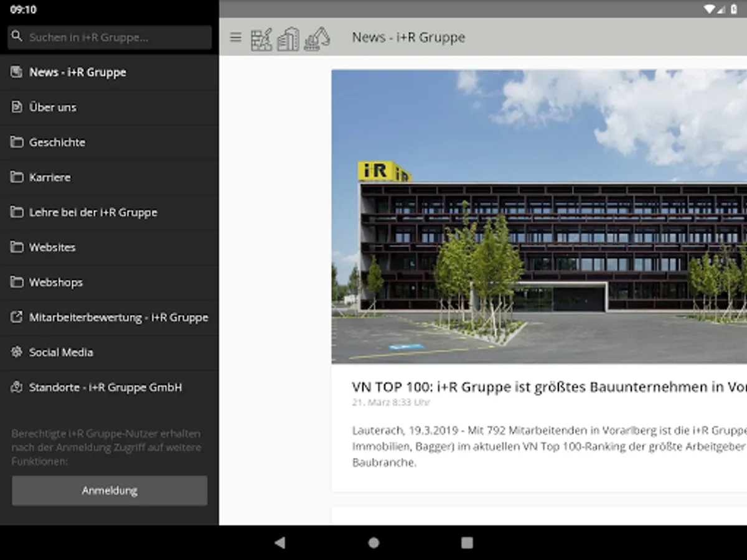Open Lehre bei der i+R Gruppe
Screen dimensions: 747x560
pyautogui.click(x=93, y=212)
